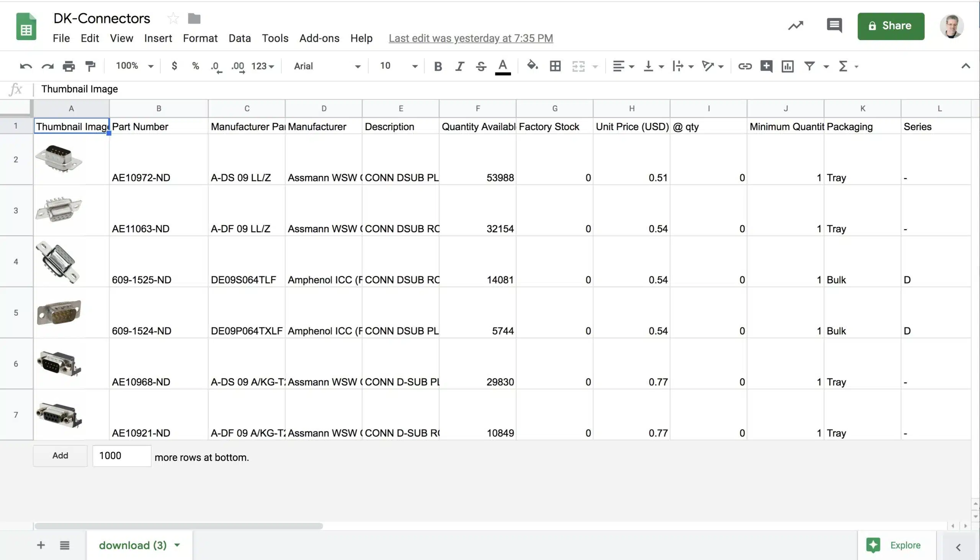Open the Arial font dropdown
The height and width of the screenshot is (560, 980).
click(x=327, y=66)
